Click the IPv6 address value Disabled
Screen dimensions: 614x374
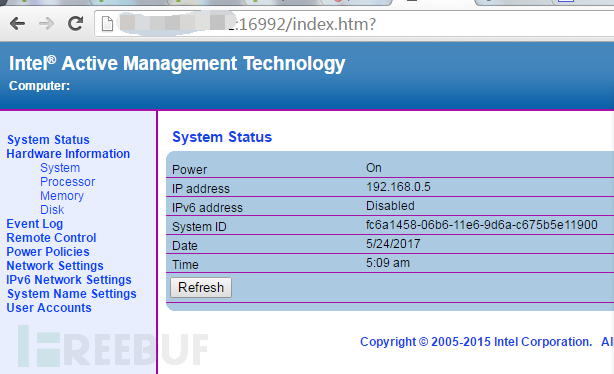pos(390,206)
